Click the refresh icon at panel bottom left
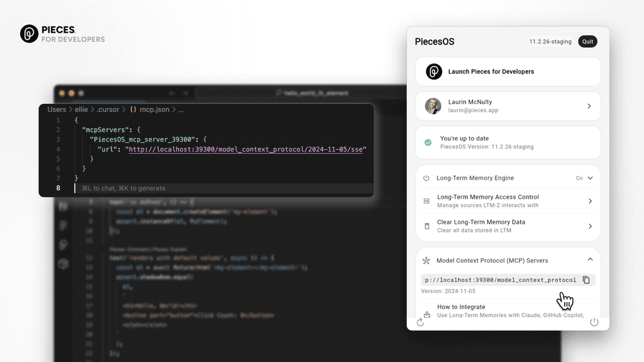 (421, 322)
